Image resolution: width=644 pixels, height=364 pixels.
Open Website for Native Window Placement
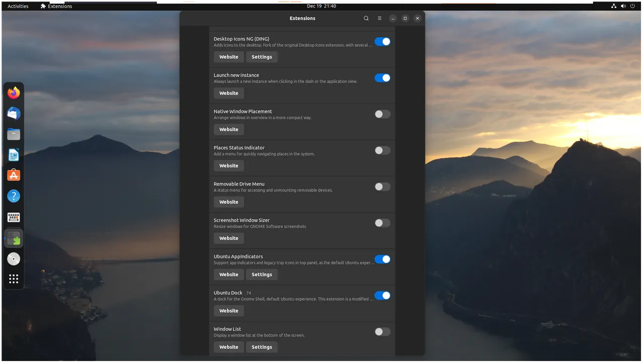click(x=229, y=129)
